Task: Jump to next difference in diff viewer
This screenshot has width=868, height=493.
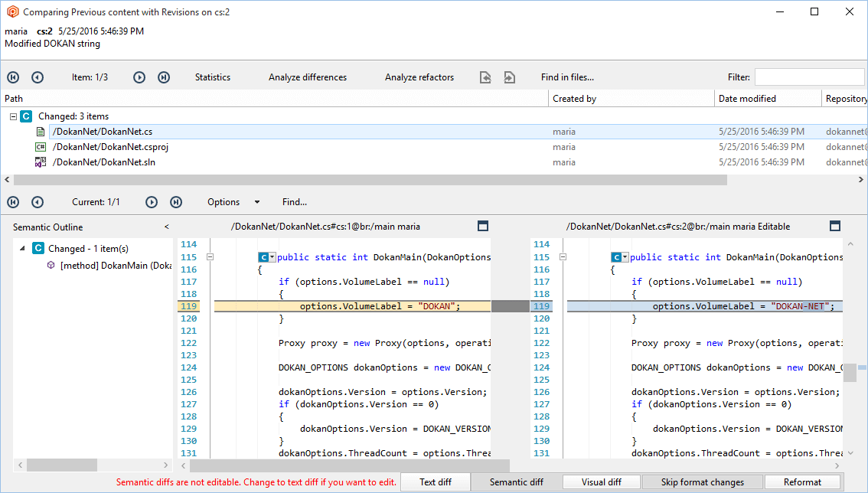Action: 152,202
